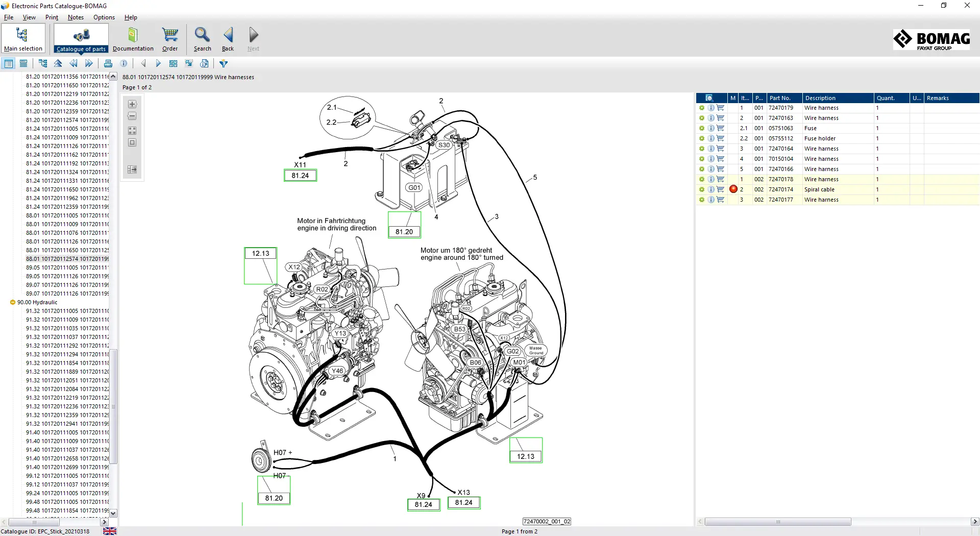
Task: Click the 12.13 hotspot under right engine
Action: click(x=526, y=450)
